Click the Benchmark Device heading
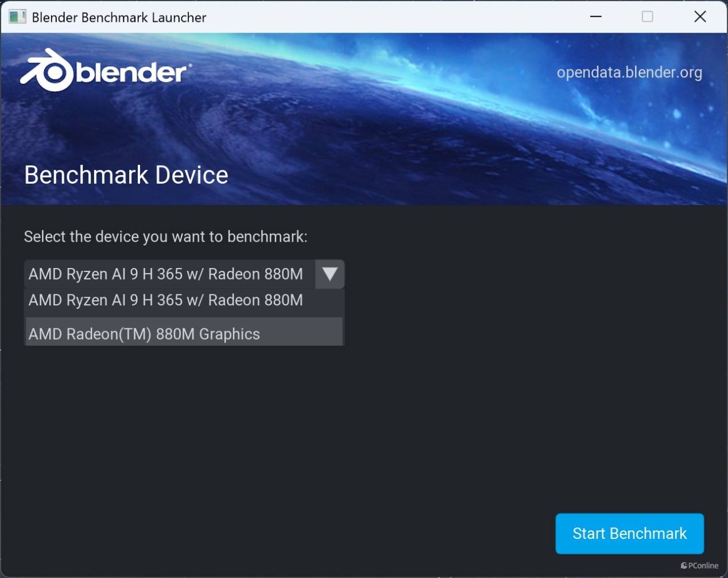 tap(126, 175)
